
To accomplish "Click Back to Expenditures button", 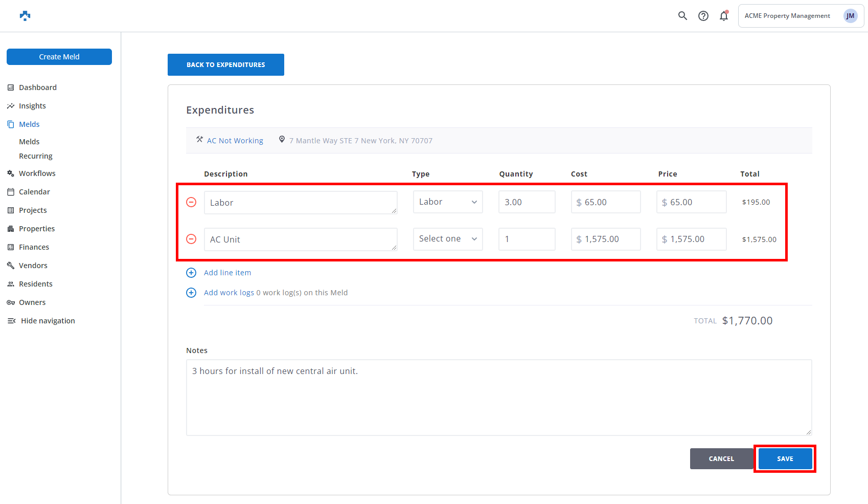I will [x=226, y=65].
